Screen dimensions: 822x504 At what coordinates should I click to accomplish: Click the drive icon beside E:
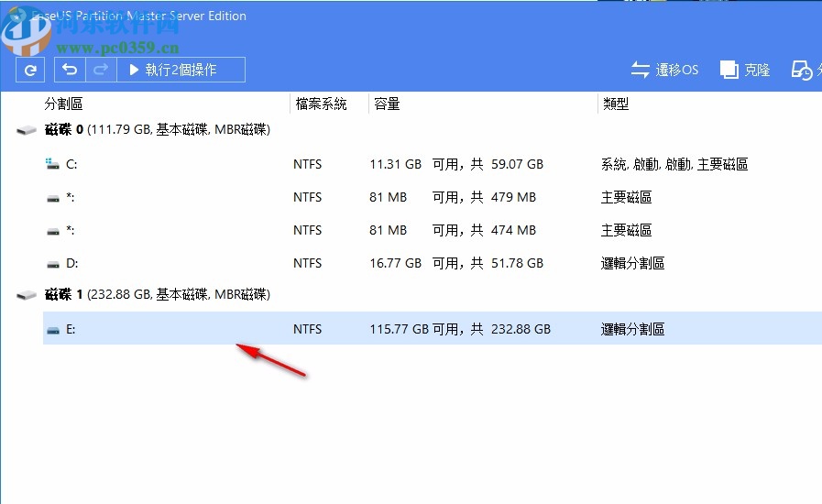coord(53,331)
